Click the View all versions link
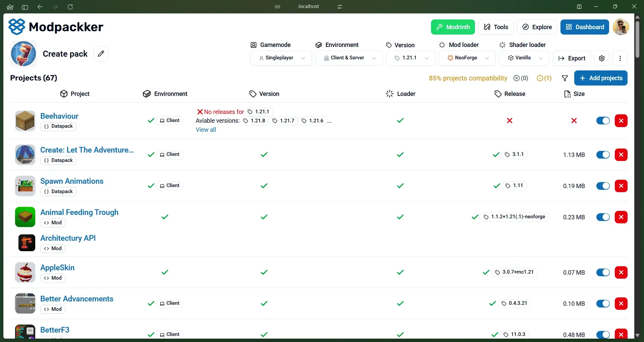 206,130
